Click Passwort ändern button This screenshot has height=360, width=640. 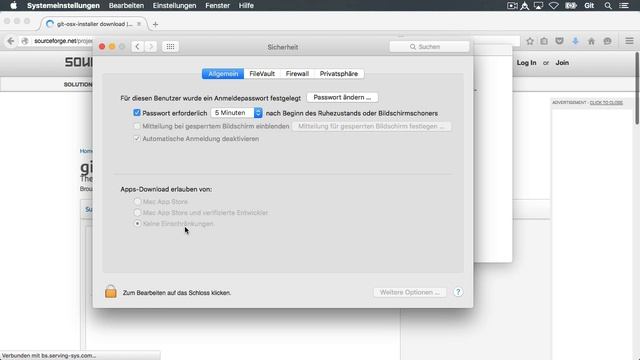[342, 98]
